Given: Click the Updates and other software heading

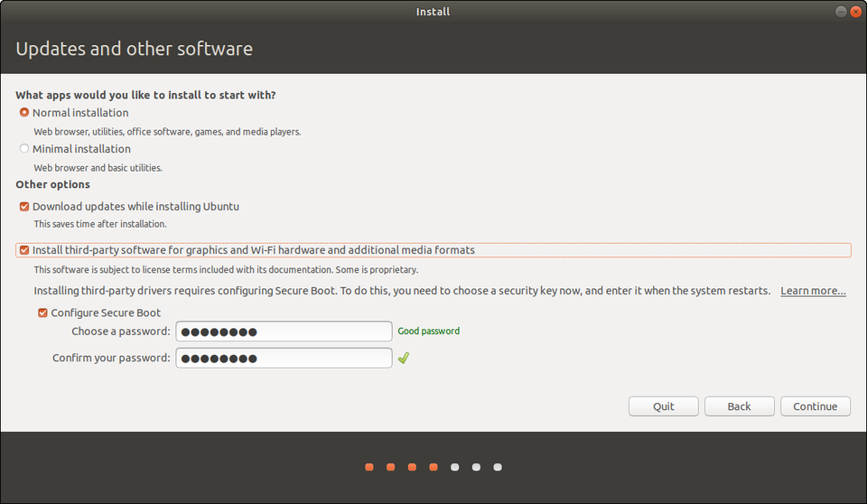Looking at the screenshot, I should click(x=135, y=49).
